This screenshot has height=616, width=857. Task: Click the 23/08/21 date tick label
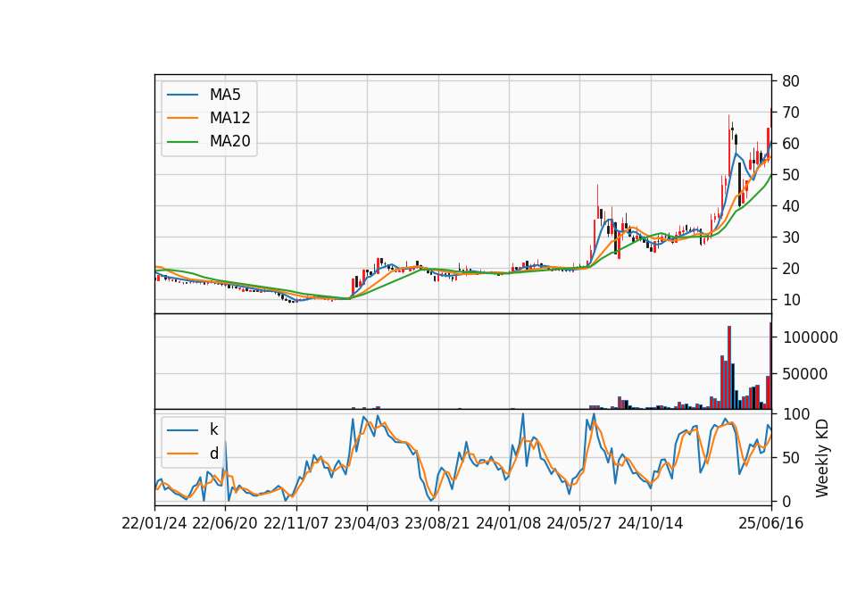(x=437, y=523)
